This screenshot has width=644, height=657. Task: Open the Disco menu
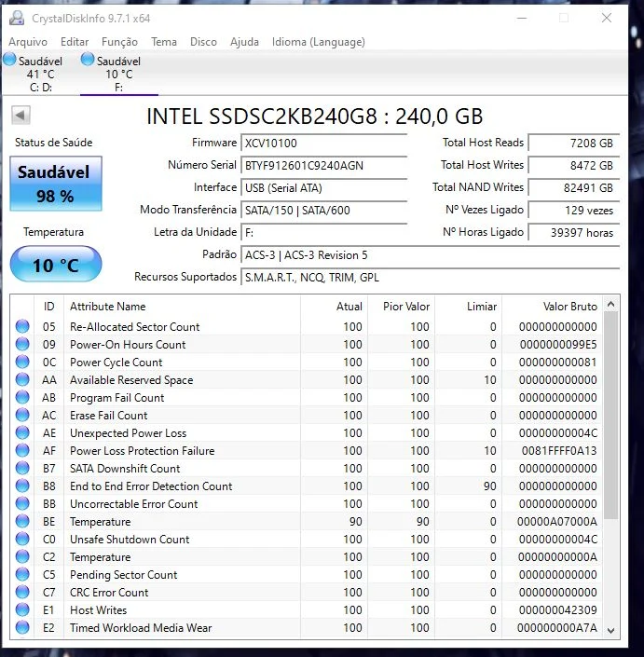pyautogui.click(x=203, y=42)
